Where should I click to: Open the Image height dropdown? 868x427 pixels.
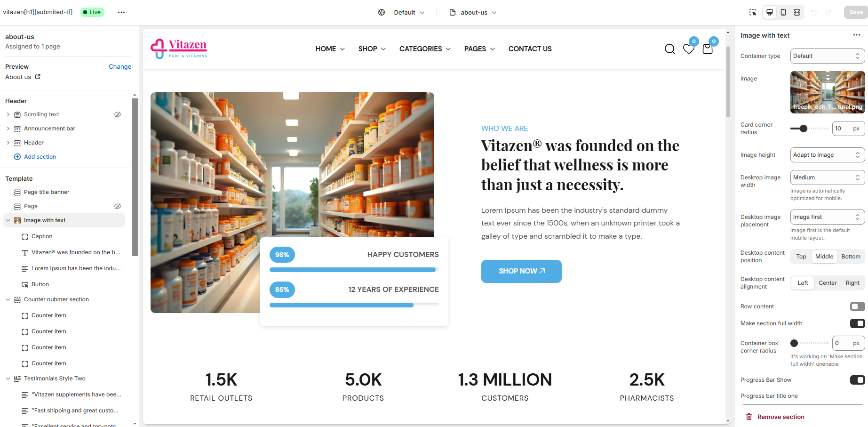(828, 155)
